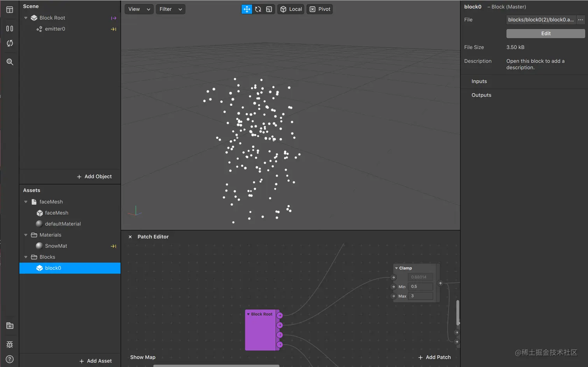Click the axis orientation gizmo in viewport

135,211
